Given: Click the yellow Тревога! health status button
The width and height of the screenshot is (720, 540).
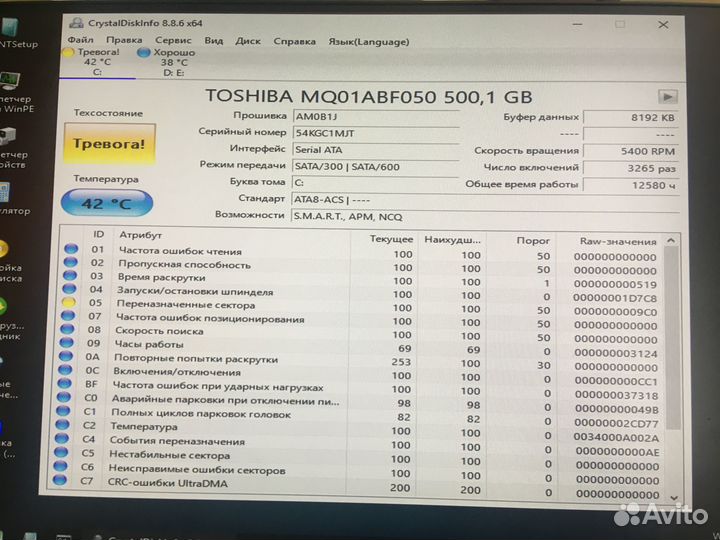Looking at the screenshot, I should click(110, 144).
